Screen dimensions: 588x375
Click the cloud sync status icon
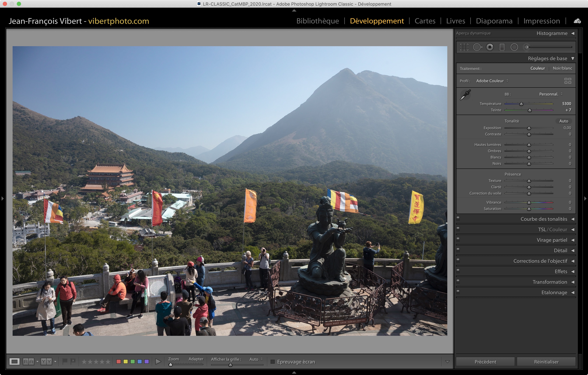(x=577, y=21)
